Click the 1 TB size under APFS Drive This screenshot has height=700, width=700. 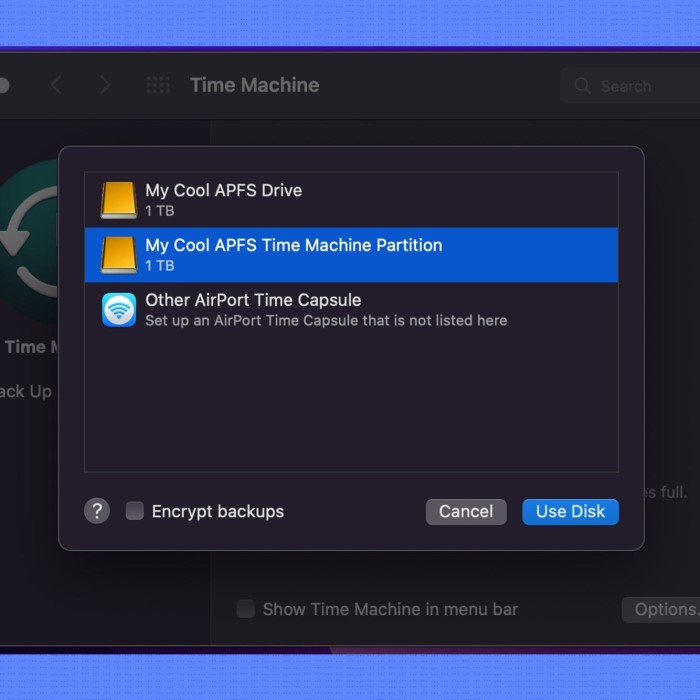pyautogui.click(x=160, y=211)
